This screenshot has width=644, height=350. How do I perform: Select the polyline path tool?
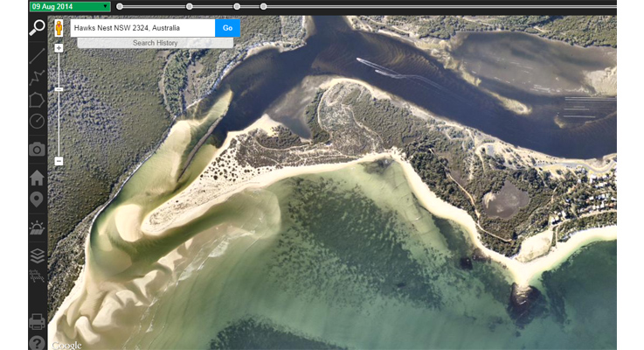click(37, 78)
